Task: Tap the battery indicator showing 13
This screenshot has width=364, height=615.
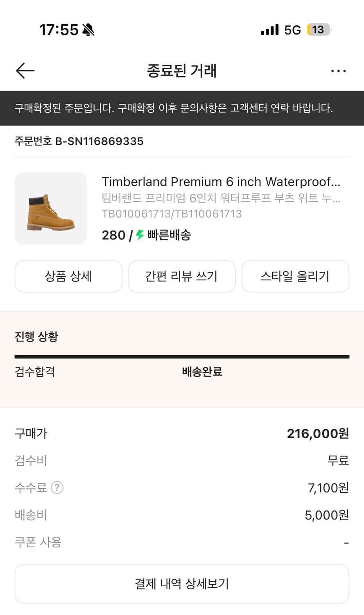Action: (x=319, y=30)
